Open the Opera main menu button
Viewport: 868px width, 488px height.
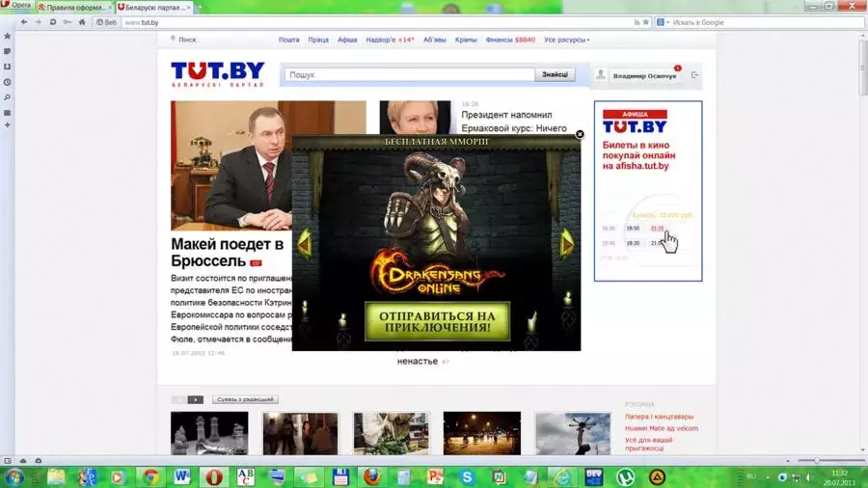click(x=17, y=6)
